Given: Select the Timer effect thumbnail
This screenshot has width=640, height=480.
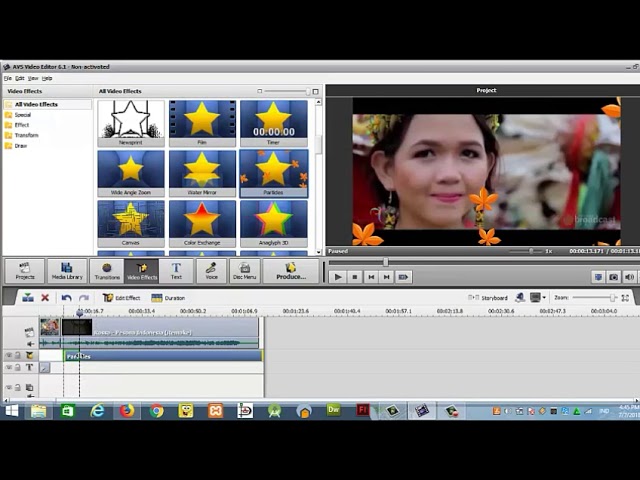Looking at the screenshot, I should tap(273, 123).
